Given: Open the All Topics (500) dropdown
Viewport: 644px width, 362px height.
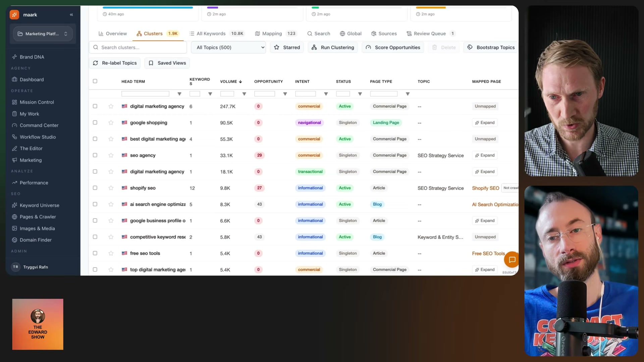Looking at the screenshot, I should pos(228,48).
